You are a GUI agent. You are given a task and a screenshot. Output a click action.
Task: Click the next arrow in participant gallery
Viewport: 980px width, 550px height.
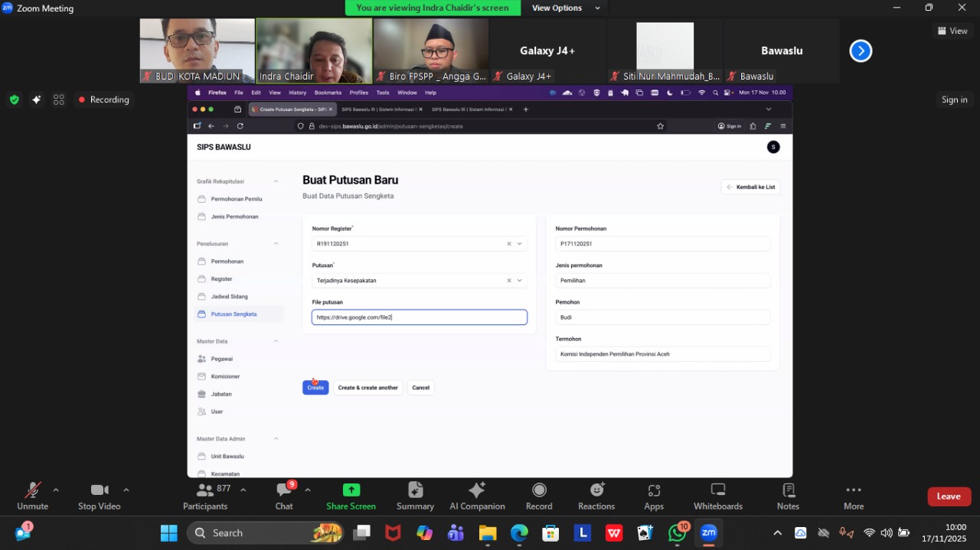pyautogui.click(x=861, y=51)
